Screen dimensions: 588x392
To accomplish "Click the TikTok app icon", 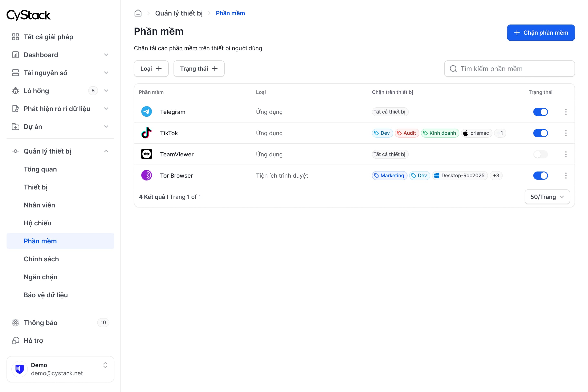I will click(x=147, y=133).
